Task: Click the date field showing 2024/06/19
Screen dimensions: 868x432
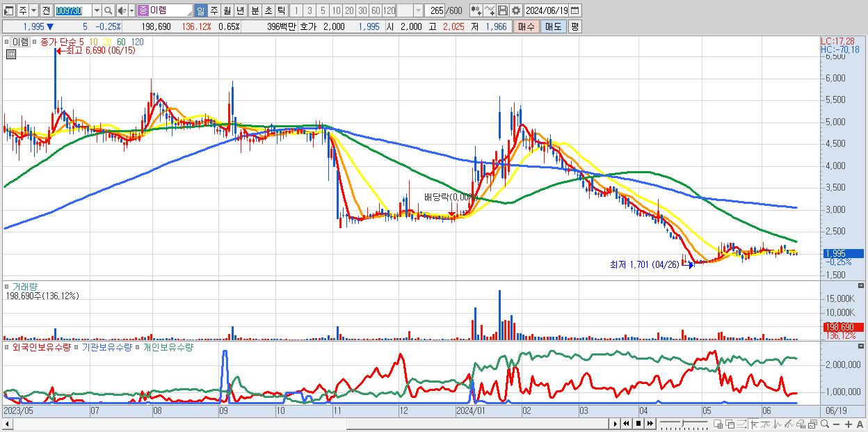Action: pyautogui.click(x=547, y=10)
